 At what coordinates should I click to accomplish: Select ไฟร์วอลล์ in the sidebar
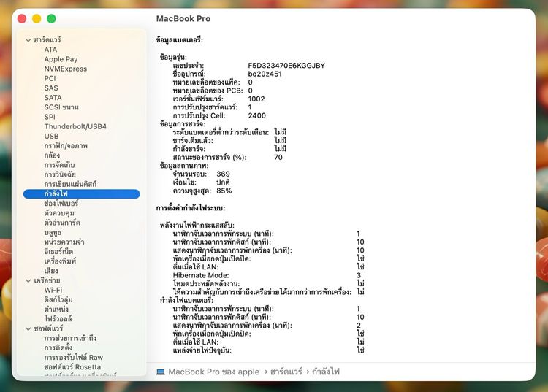(x=58, y=319)
